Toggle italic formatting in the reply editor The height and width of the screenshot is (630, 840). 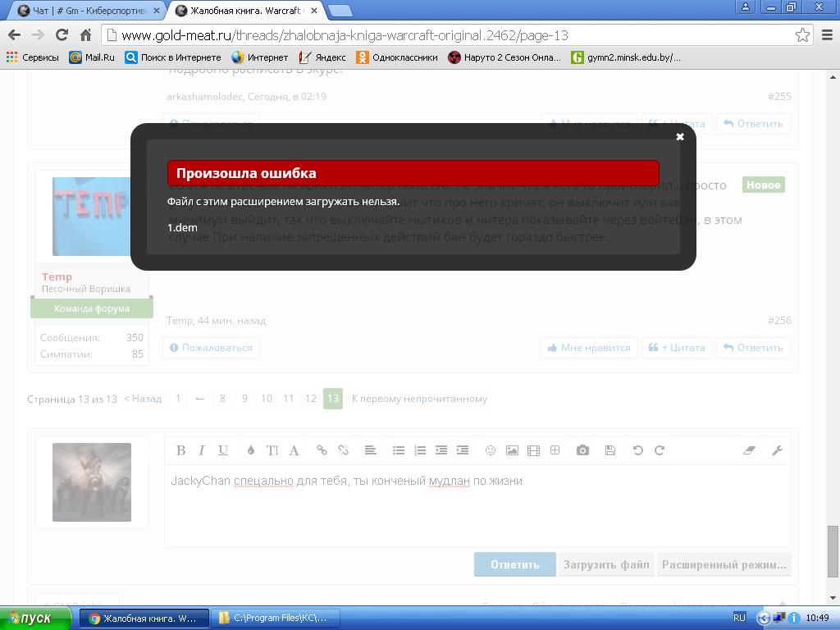[202, 450]
